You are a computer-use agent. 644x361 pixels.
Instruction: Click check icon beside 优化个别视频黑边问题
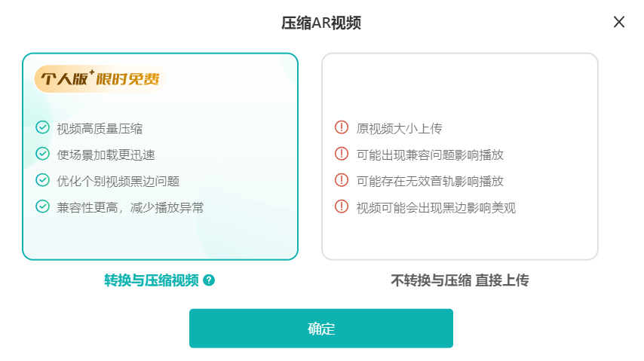(x=42, y=180)
